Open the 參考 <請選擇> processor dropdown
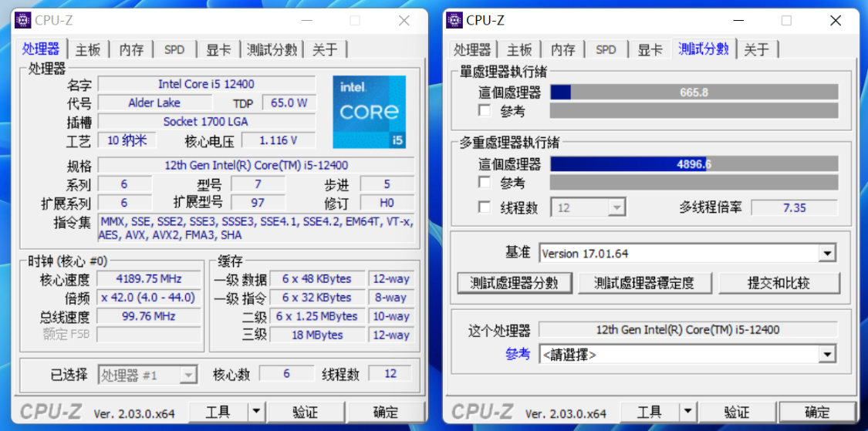Screen dimensions: 868x431 [687, 354]
